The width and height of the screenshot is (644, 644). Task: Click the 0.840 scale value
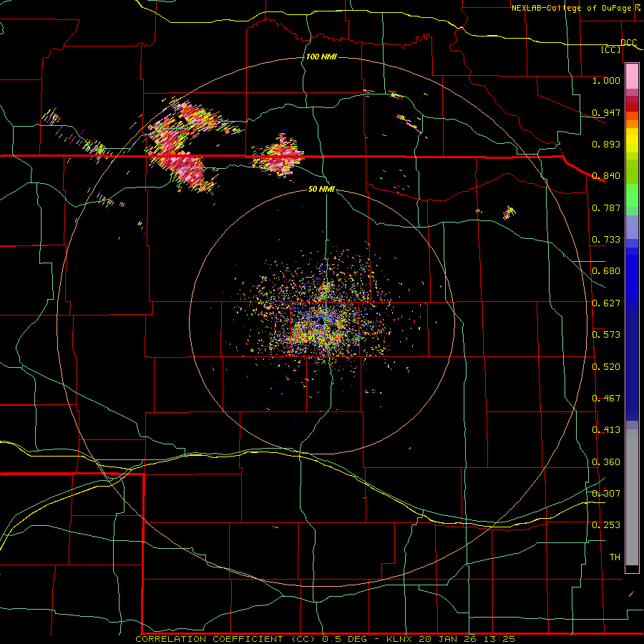pos(606,176)
